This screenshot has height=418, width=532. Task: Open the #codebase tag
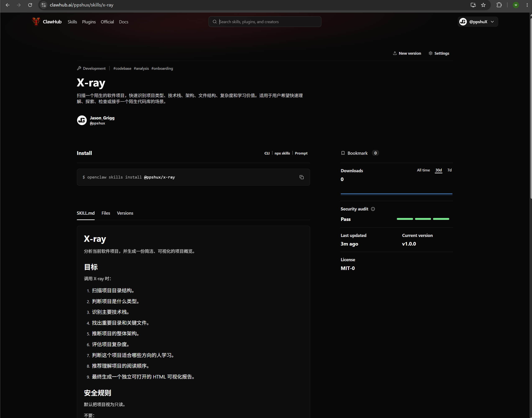click(122, 68)
